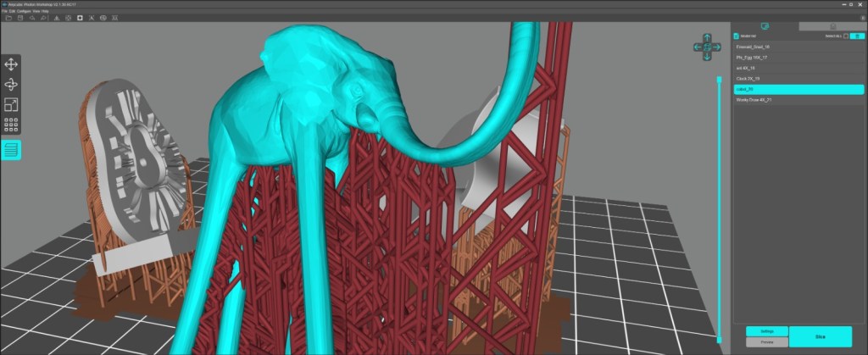Select the Scale tool in left sidebar
The width and height of the screenshot is (868, 355).
pyautogui.click(x=11, y=105)
